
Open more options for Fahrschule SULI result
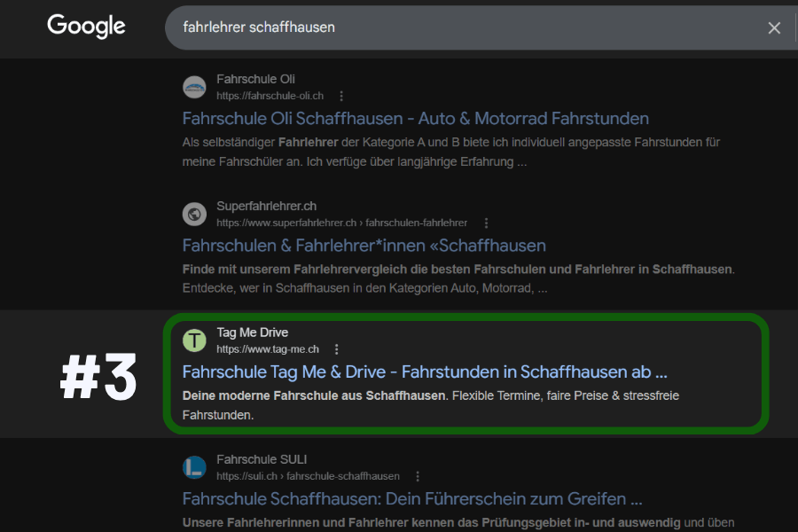click(x=418, y=476)
